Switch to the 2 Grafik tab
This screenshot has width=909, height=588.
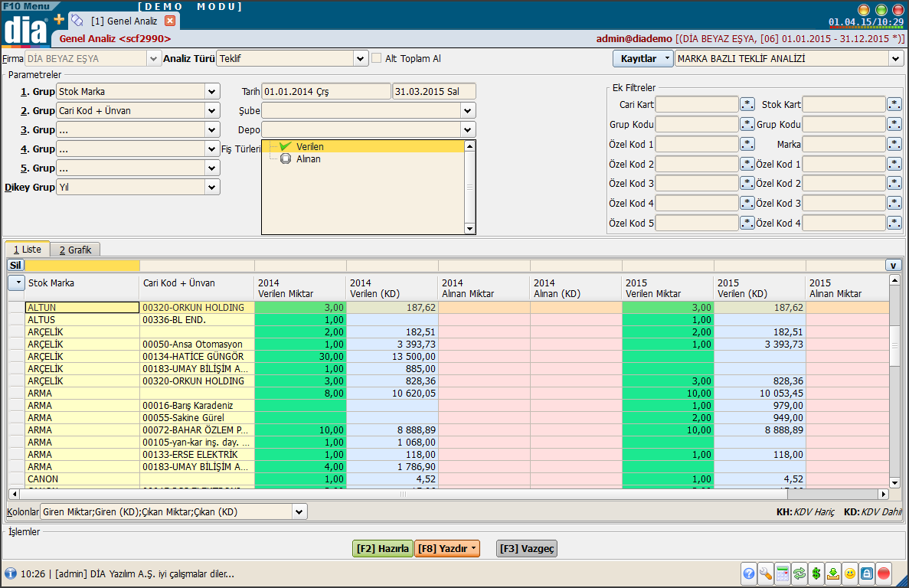click(x=75, y=250)
